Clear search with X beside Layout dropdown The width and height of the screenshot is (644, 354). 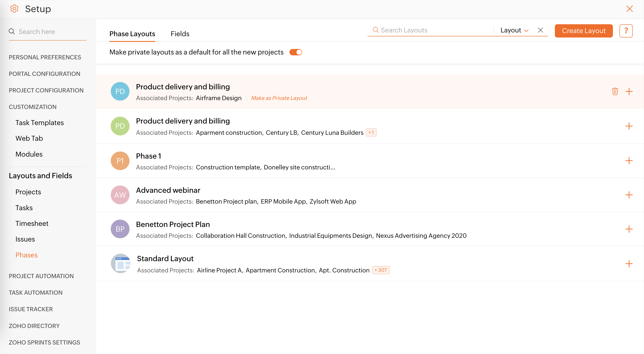(540, 30)
